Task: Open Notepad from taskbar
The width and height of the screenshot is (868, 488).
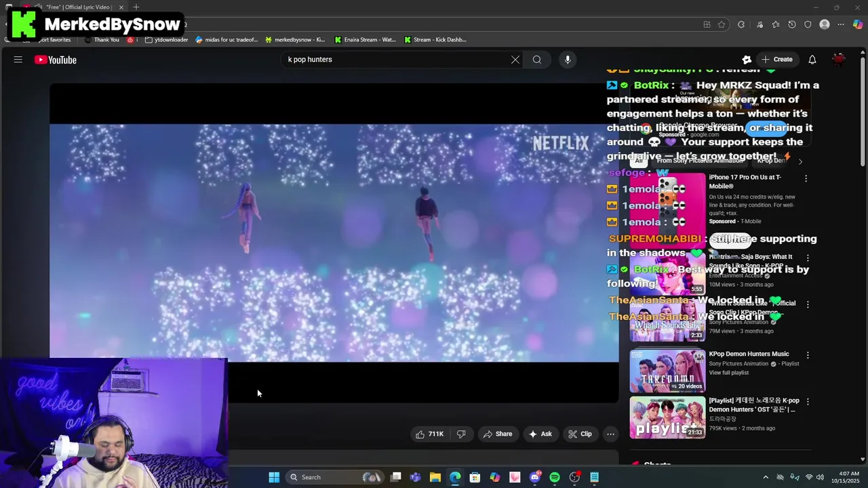Action: (594, 477)
